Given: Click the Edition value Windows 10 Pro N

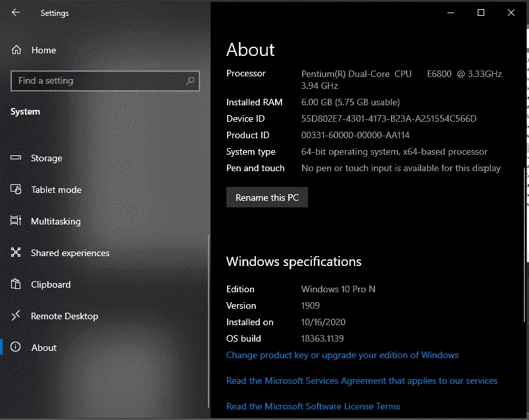Looking at the screenshot, I should [338, 290].
